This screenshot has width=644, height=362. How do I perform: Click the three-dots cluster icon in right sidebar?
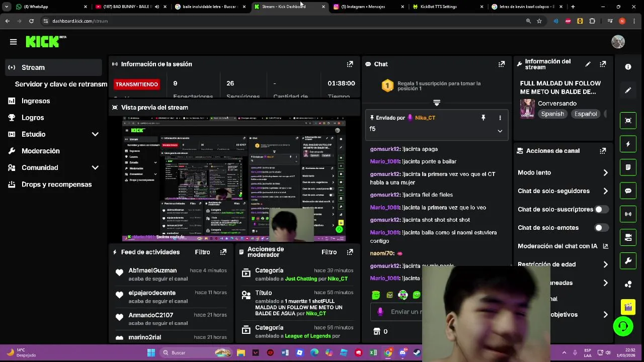628,284
